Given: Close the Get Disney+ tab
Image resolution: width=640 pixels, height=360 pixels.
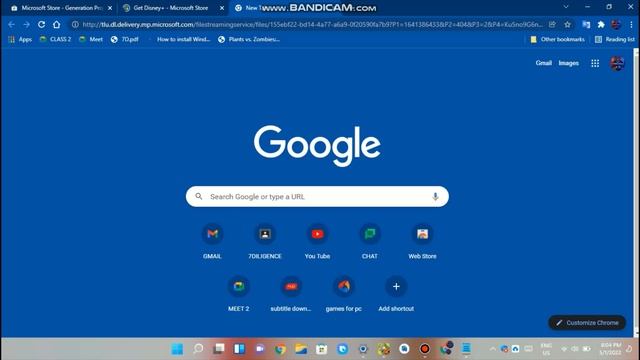Looking at the screenshot, I should tap(222, 8).
